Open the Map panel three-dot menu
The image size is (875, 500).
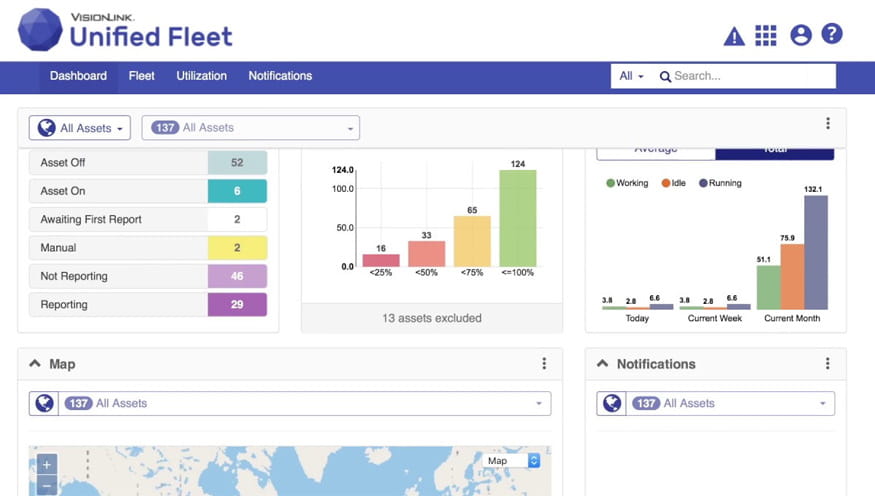(x=544, y=364)
